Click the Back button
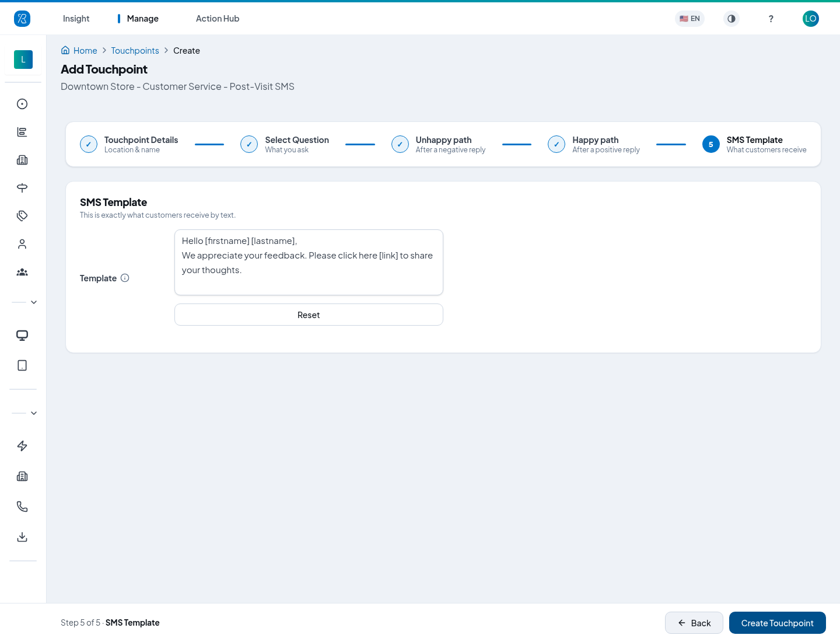 pyautogui.click(x=694, y=623)
